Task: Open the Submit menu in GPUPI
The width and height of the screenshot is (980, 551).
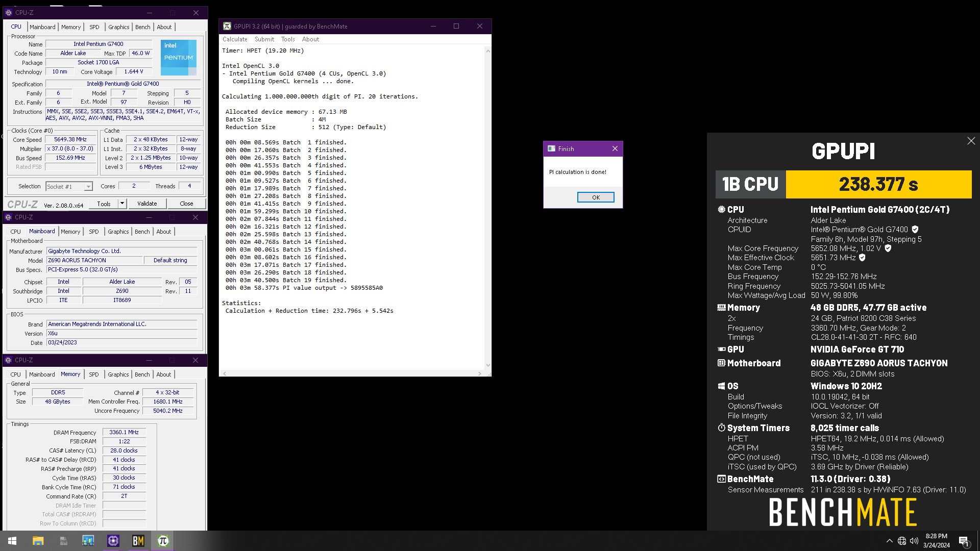Action: (x=264, y=39)
